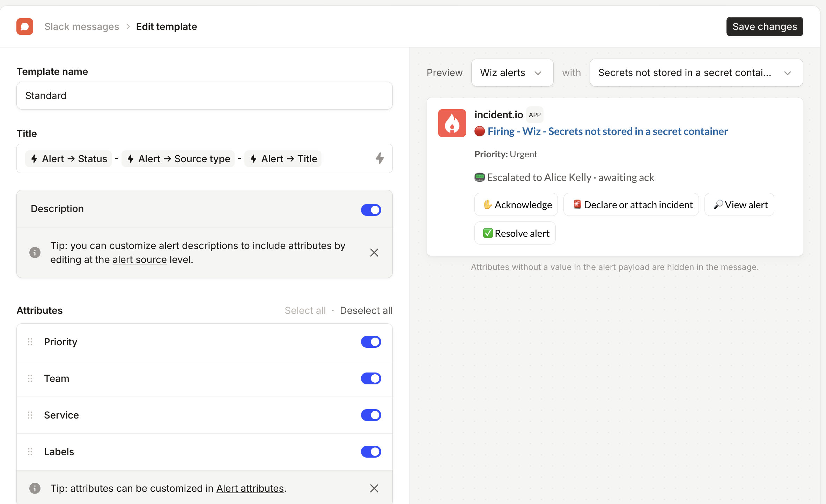Screen dimensions: 826x504
Task: Open variable picker lightning icon in Title
Action: click(380, 159)
